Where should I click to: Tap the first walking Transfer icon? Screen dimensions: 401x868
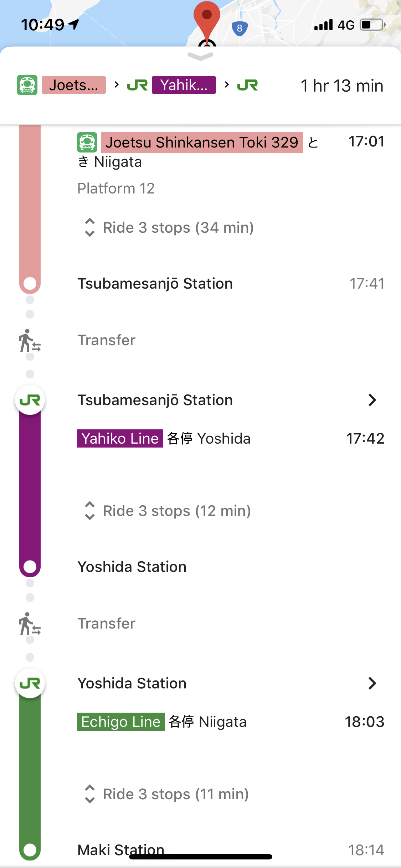click(x=30, y=341)
